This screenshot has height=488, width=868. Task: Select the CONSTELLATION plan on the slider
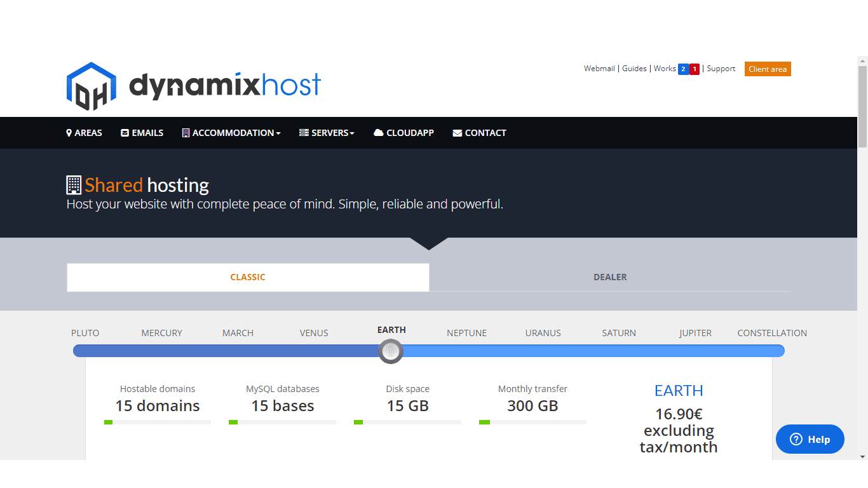coord(772,333)
